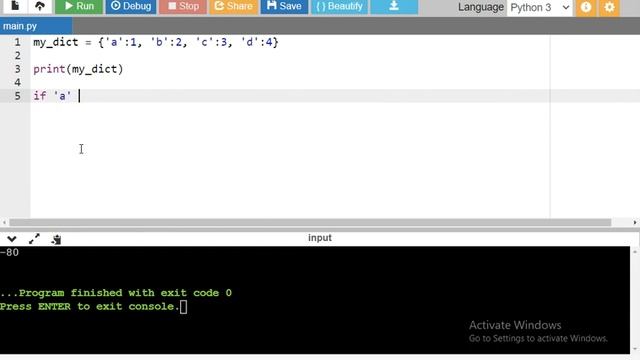
Task: Open the Share option
Action: click(233, 7)
